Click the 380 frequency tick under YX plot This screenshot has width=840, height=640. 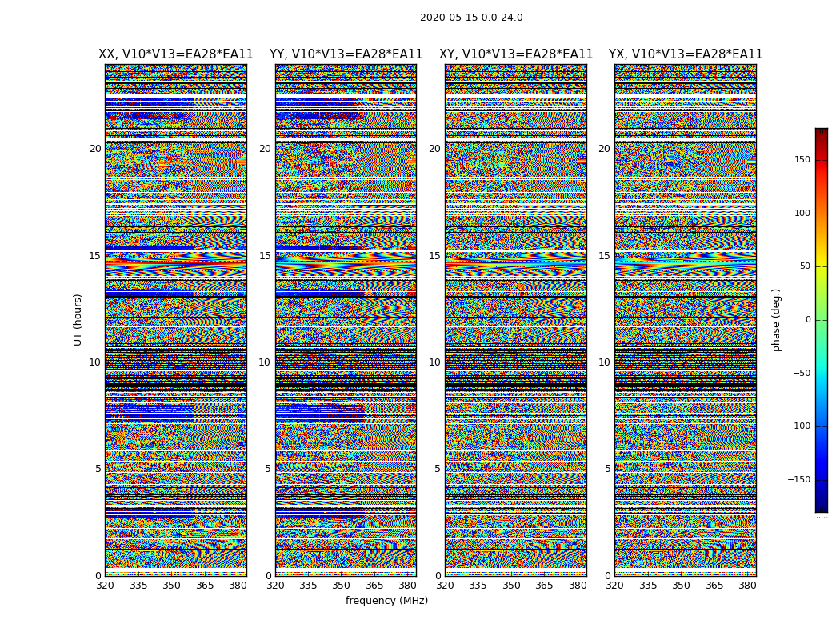(747, 586)
